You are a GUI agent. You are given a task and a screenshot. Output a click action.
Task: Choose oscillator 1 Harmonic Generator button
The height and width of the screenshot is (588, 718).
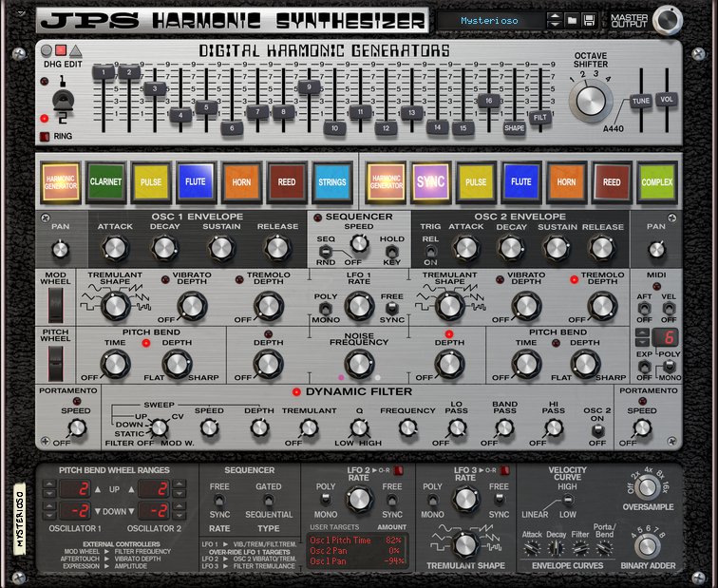click(x=61, y=181)
